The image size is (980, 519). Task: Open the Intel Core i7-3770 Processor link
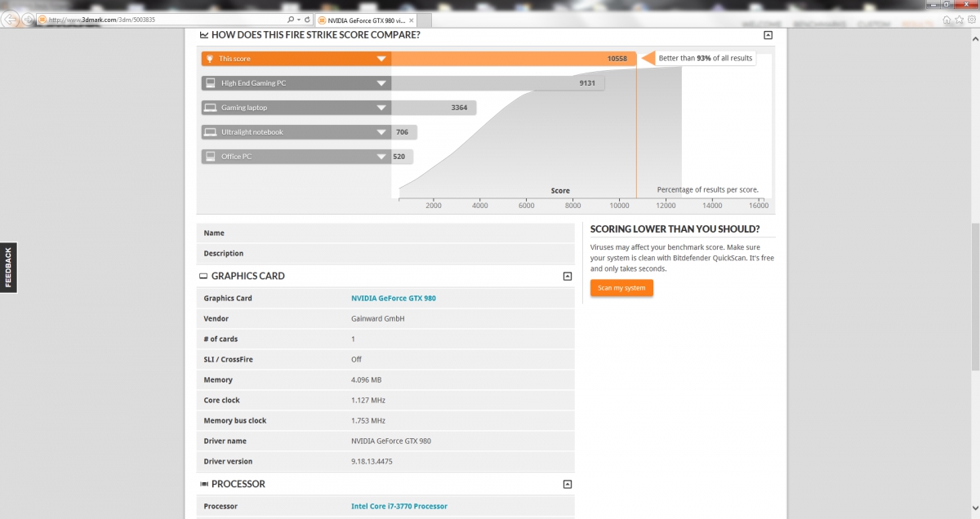pos(399,507)
